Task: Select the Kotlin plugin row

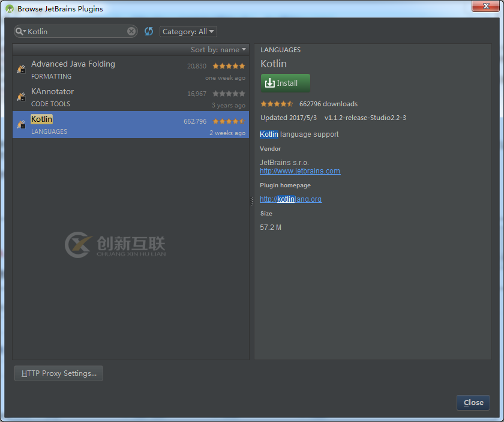Action: coord(131,124)
